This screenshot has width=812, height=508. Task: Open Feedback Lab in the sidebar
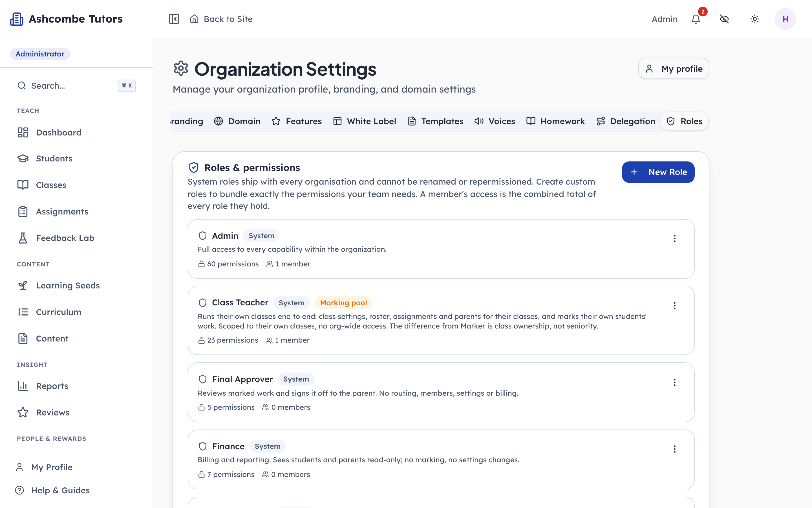click(x=76, y=238)
